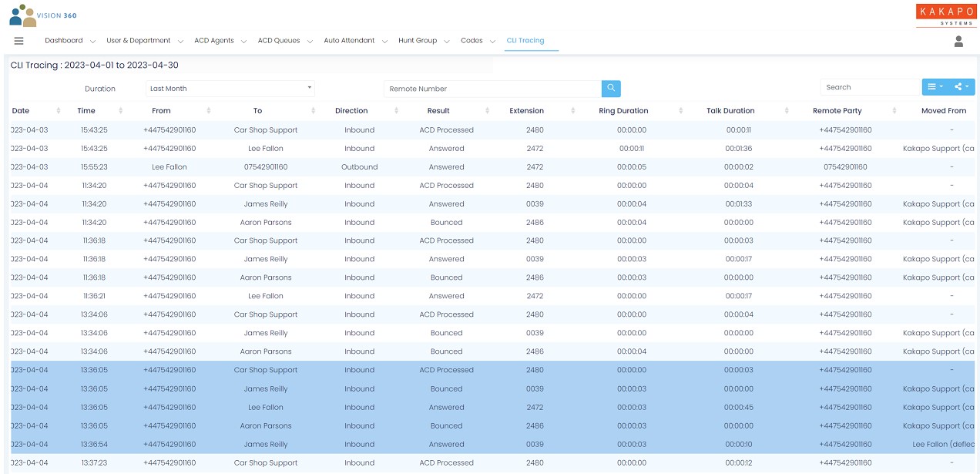Screen dimensions: 980x474
Task: Expand the ACD Queues chevron
Action: coord(310,42)
